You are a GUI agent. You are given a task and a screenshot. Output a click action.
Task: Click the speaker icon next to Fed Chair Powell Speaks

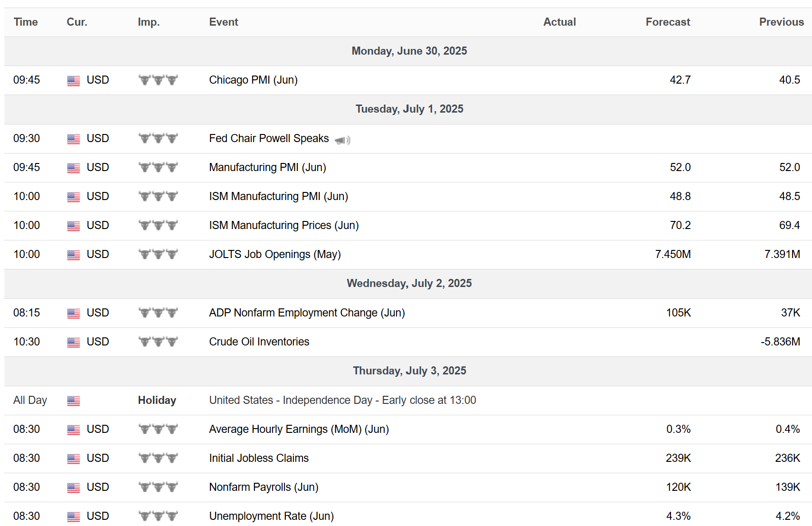click(342, 140)
